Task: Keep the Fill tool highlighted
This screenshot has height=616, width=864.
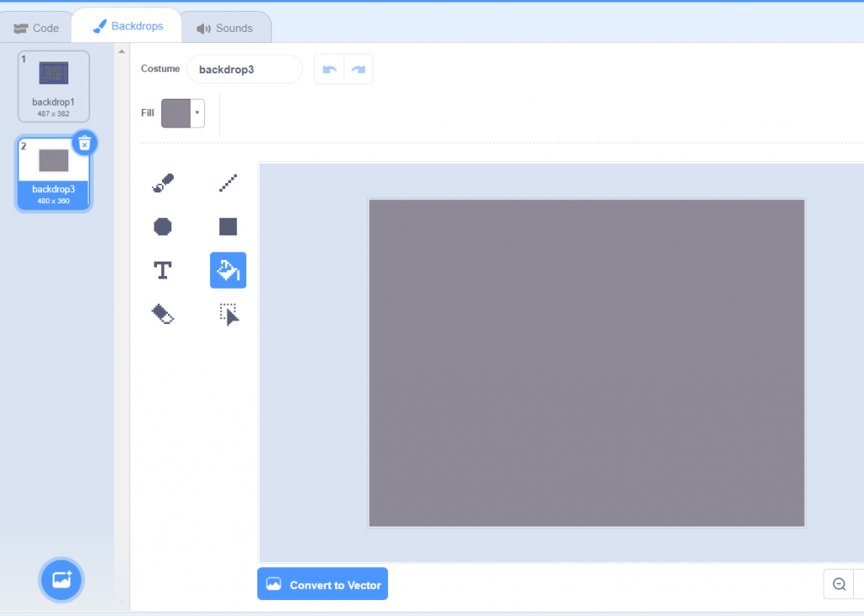Action: tap(228, 270)
